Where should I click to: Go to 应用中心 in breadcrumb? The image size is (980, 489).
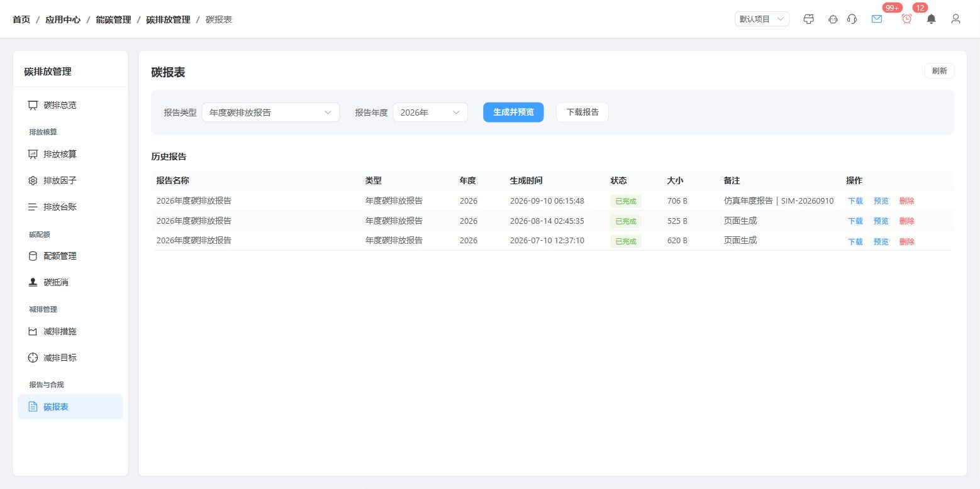pos(63,19)
